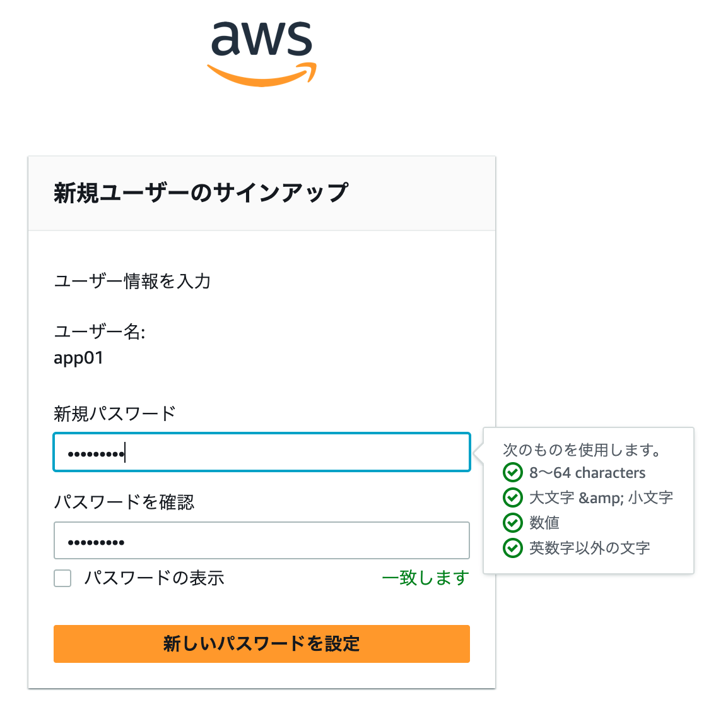This screenshot has height=702, width=728.
Task: Click the パスワードを確認 field label
Action: click(124, 502)
